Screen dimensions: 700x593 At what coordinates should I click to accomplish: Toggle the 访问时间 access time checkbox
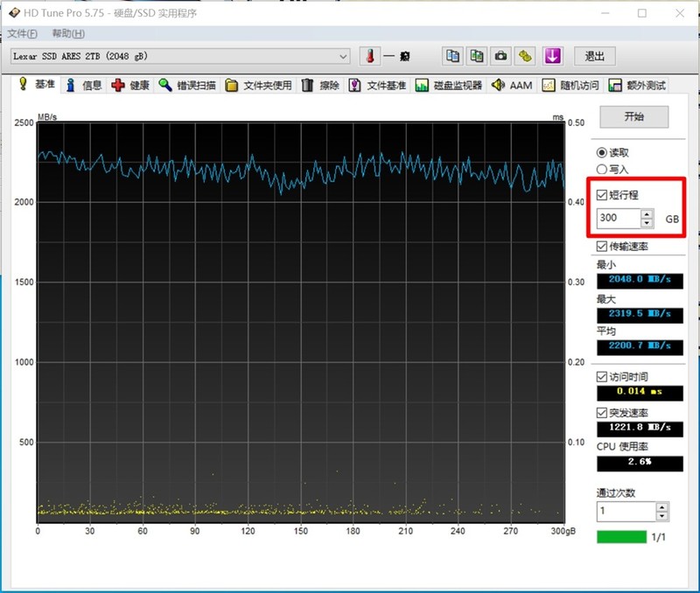601,376
